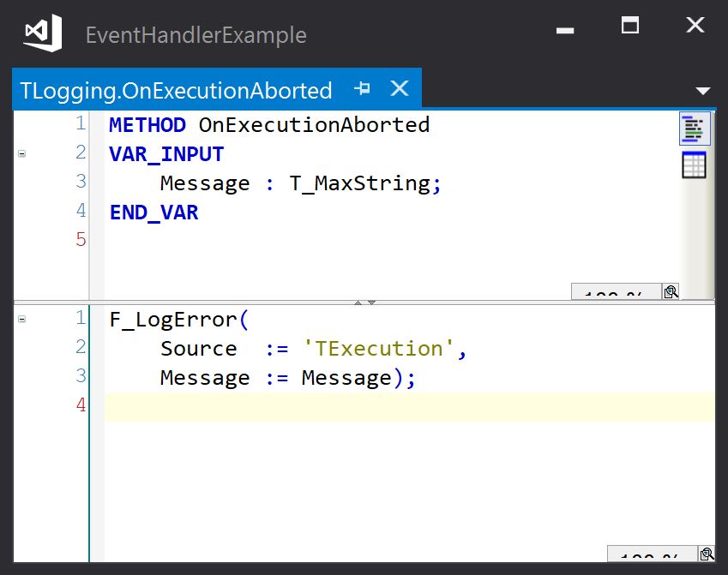
Task: Click the 'TExecution' string literal
Action: point(379,349)
